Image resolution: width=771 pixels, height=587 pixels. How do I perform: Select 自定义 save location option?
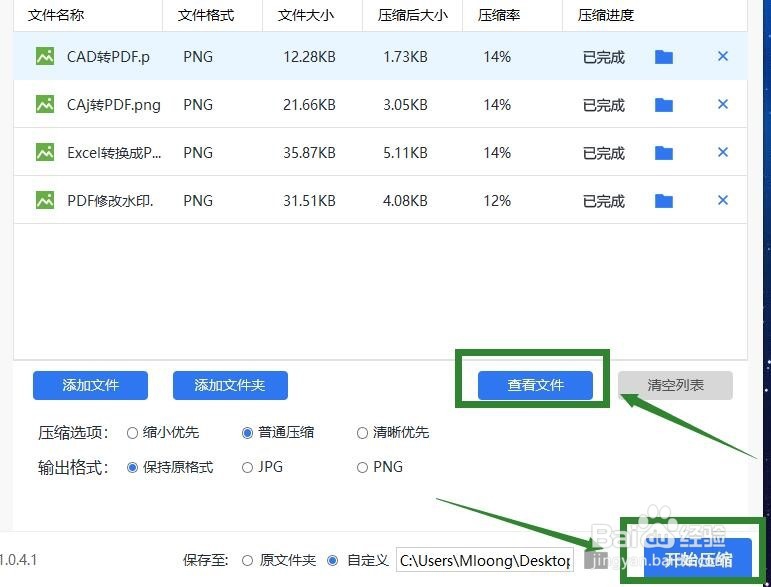click(x=333, y=560)
